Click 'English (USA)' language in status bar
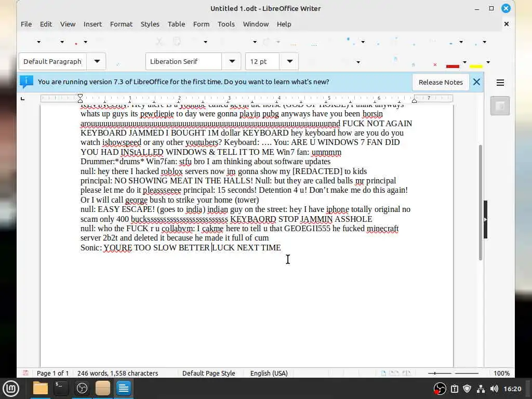 [269, 373]
